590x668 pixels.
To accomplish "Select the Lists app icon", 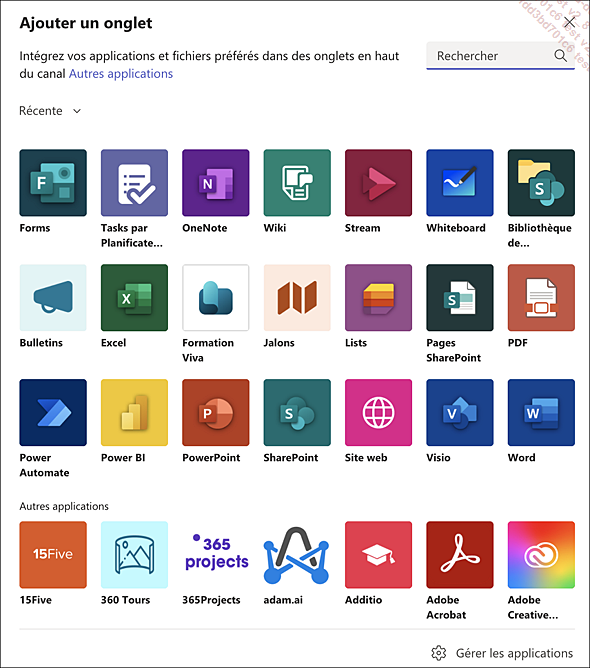I will point(378,298).
